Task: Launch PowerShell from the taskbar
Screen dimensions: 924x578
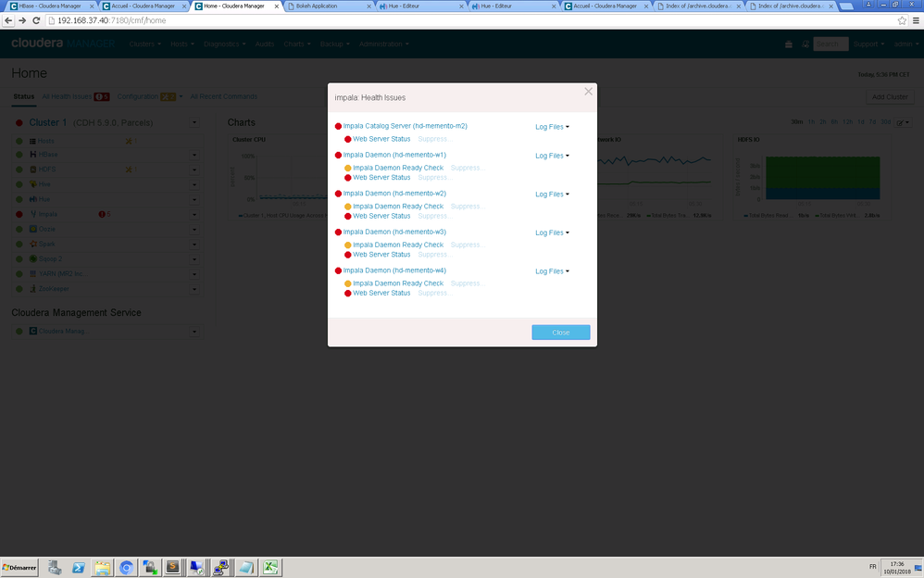Action: coord(79,567)
